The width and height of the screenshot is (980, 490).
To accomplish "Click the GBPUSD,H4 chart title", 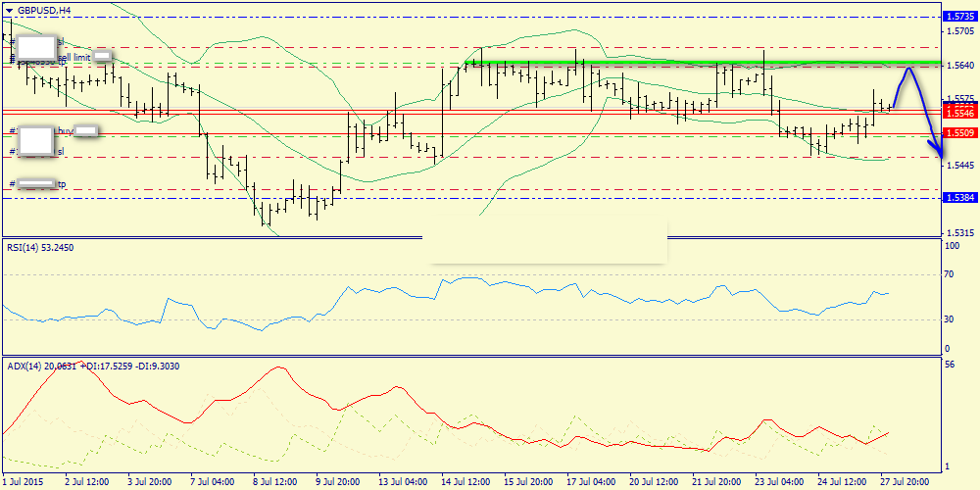I will coord(42,10).
